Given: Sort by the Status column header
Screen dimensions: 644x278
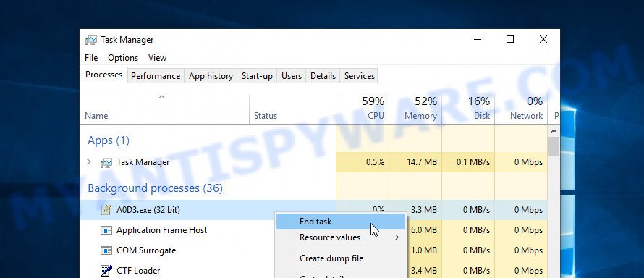Looking at the screenshot, I should click(x=292, y=109).
